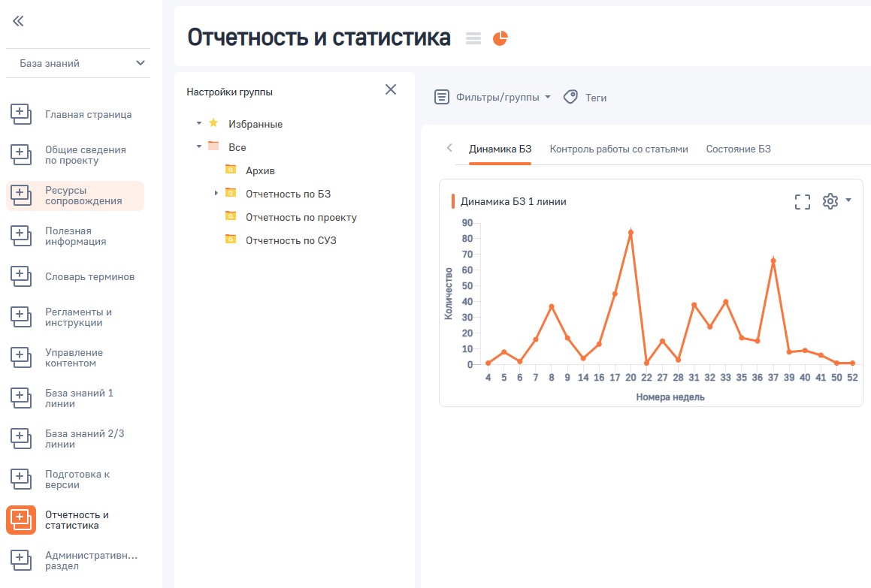871x588 pixels.
Task: Open the Фильтры/группы filter icon
Action: tap(442, 96)
